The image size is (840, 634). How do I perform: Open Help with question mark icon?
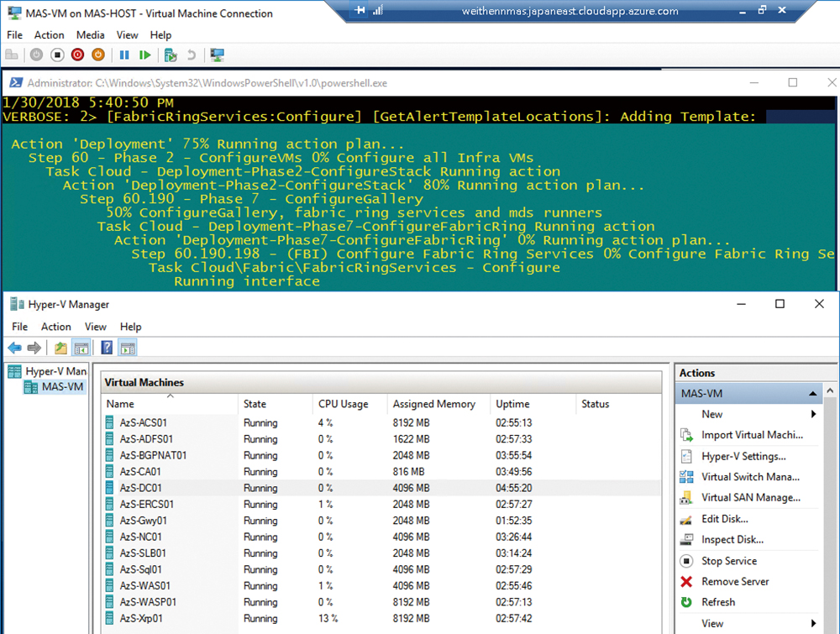pos(108,348)
